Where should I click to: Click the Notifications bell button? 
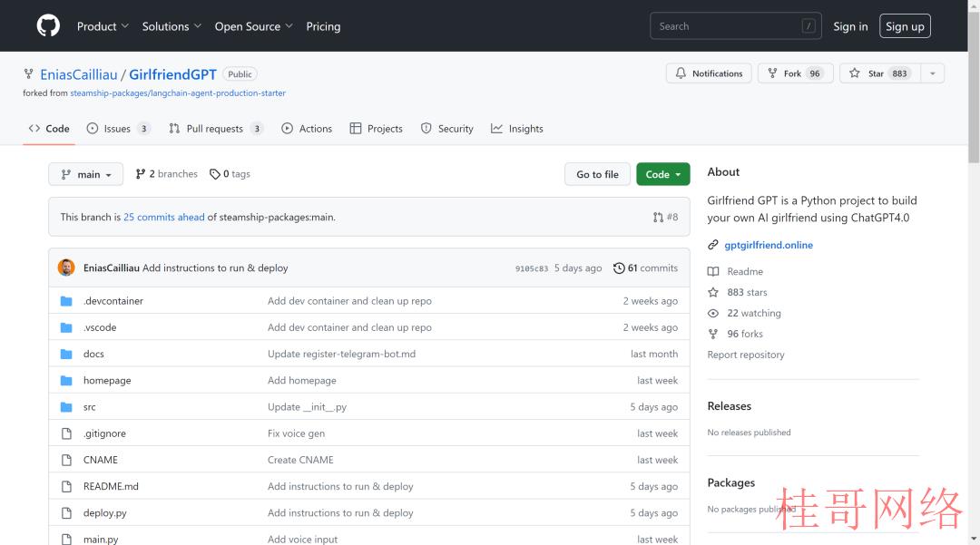pos(709,73)
